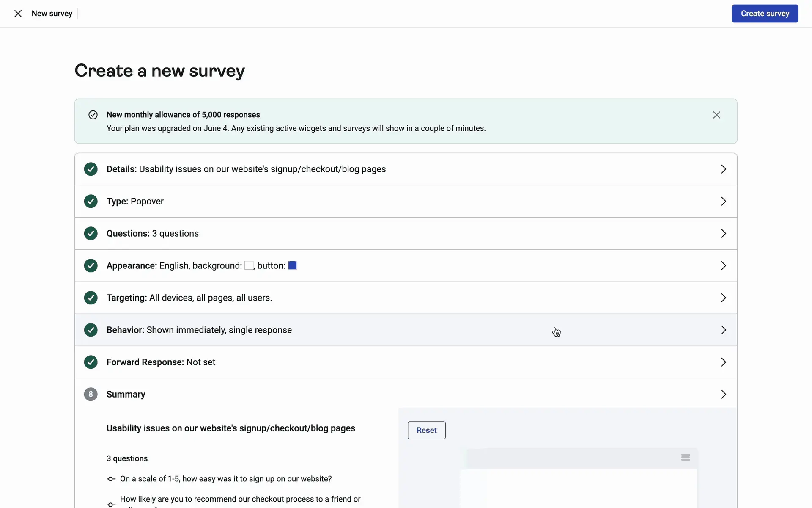Click the green checkmark next to Questions

click(x=91, y=233)
